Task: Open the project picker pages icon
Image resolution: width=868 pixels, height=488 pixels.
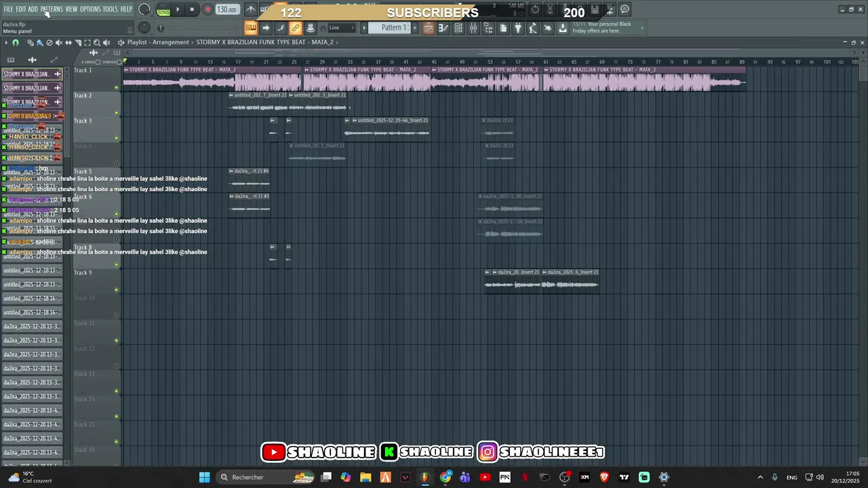Action: point(503,28)
